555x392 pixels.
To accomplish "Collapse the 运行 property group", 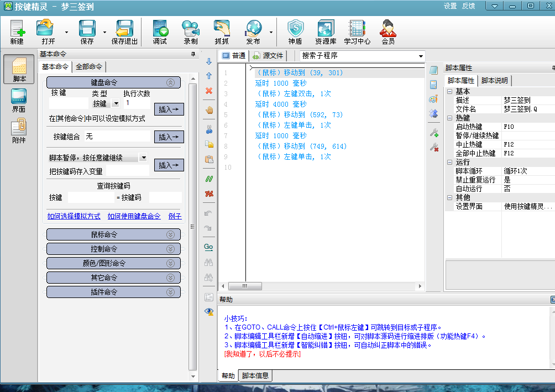I will (x=449, y=162).
